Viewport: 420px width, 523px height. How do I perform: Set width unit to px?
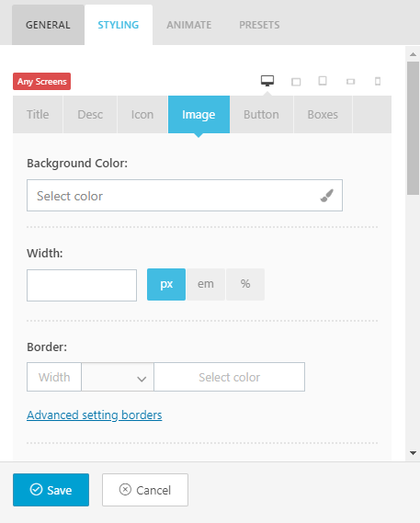tap(166, 285)
